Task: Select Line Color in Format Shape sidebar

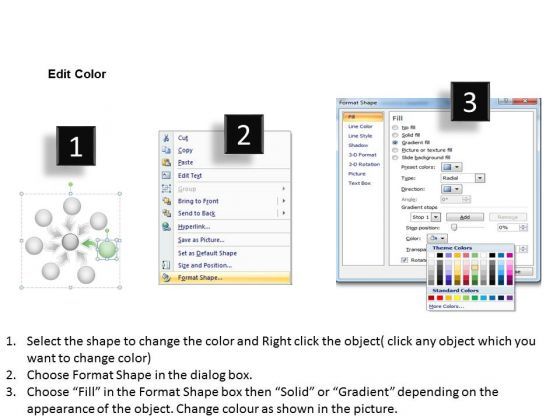Action: [360, 126]
